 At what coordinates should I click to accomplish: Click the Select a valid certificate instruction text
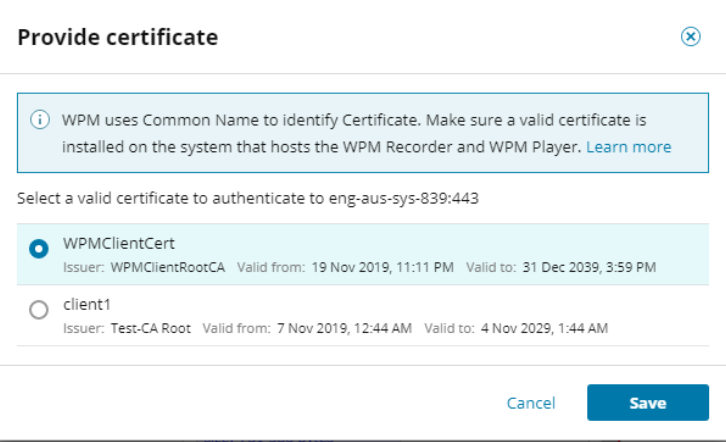(x=248, y=198)
